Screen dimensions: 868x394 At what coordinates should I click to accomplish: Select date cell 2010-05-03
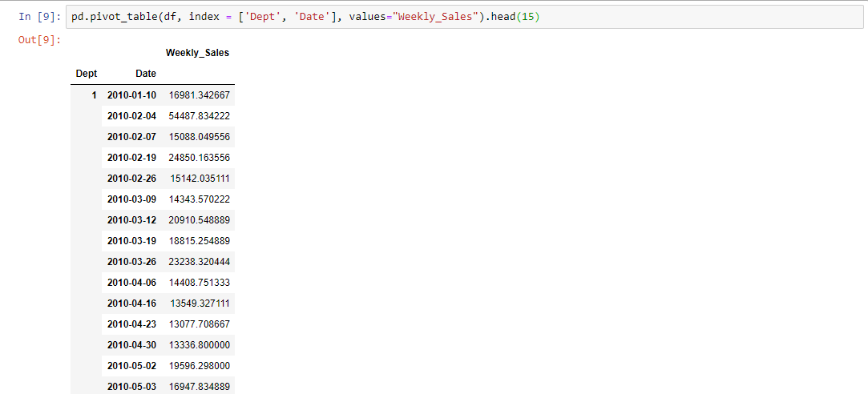131,387
